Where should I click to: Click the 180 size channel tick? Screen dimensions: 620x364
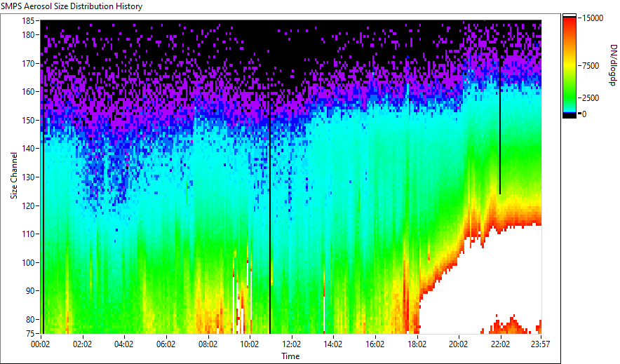pyautogui.click(x=28, y=35)
